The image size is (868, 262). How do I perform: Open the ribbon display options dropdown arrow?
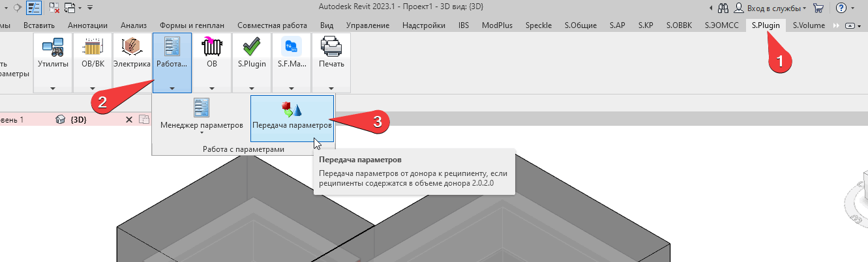click(859, 25)
